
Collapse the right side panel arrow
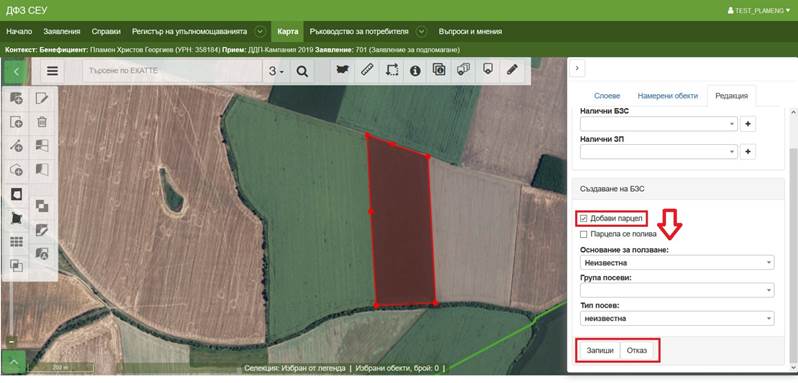577,68
